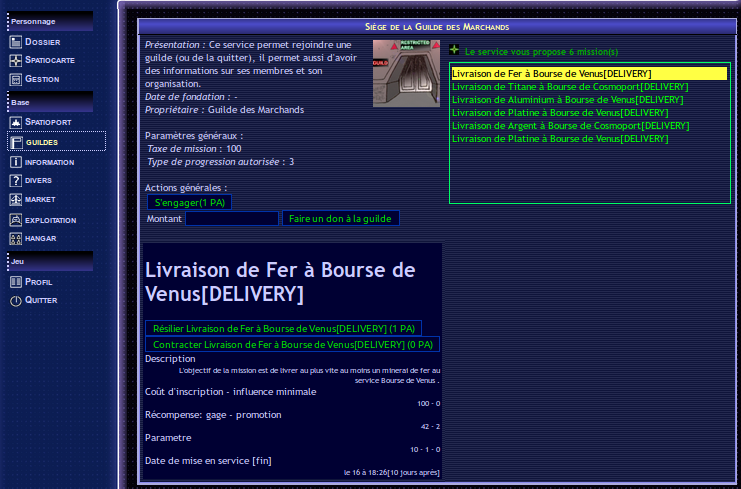
Task: Click the Spatiocarte map icon
Action: point(16,61)
